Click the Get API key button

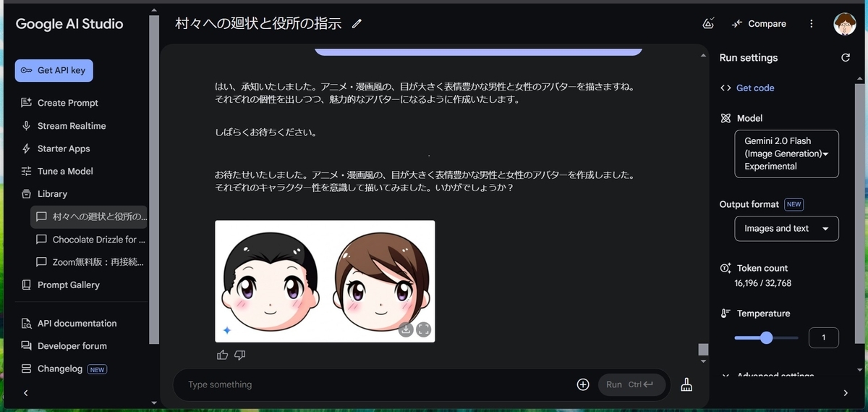click(54, 70)
